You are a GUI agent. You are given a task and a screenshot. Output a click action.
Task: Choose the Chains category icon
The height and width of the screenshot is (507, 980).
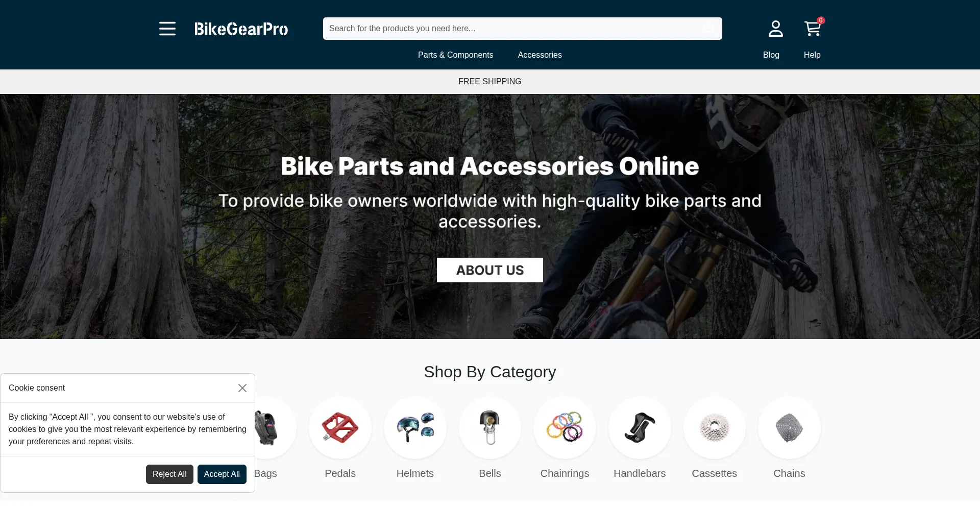point(789,428)
